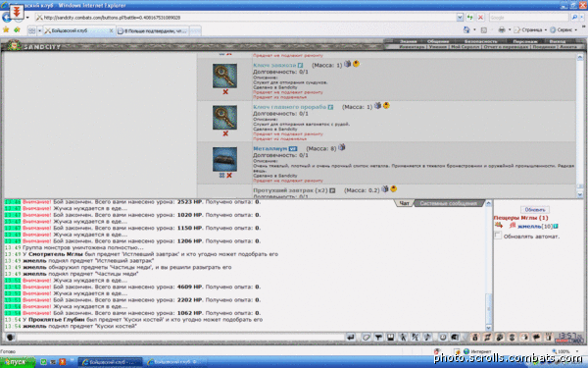Toggle the speaker sound icon in chat toolbar
This screenshot has width=588, height=368.
pos(455,338)
